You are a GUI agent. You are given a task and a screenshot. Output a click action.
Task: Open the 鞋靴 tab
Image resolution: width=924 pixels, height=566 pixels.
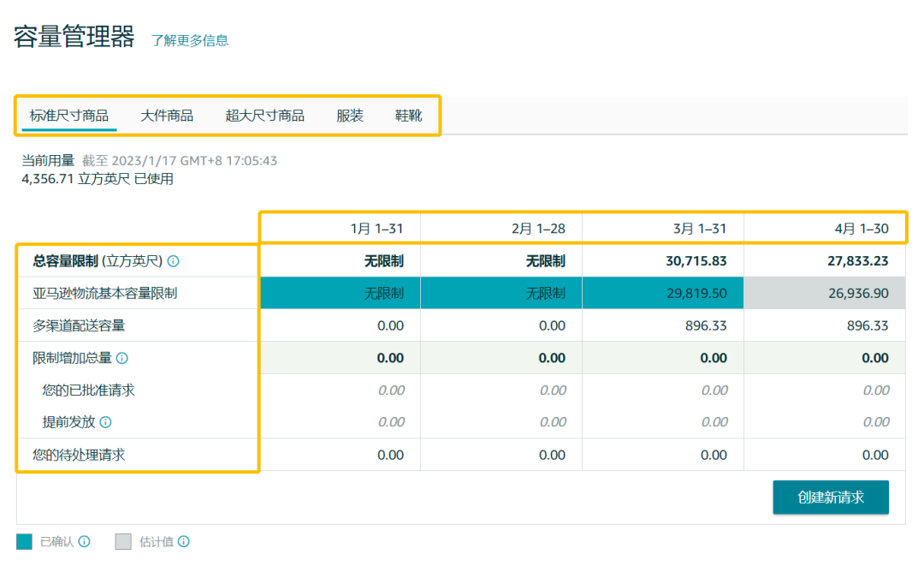pyautogui.click(x=408, y=116)
